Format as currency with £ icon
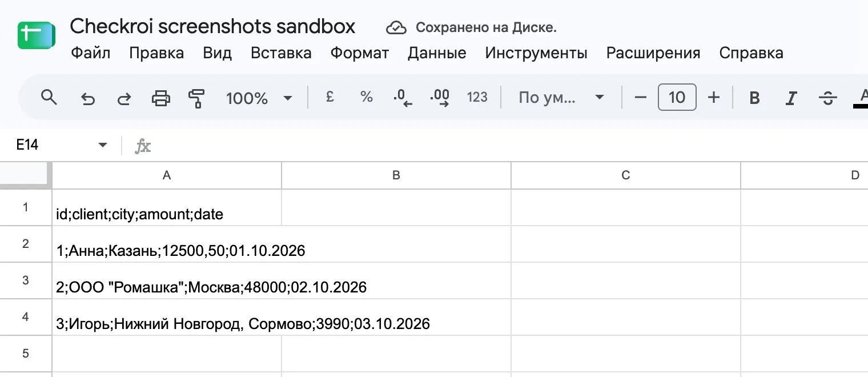 point(329,98)
